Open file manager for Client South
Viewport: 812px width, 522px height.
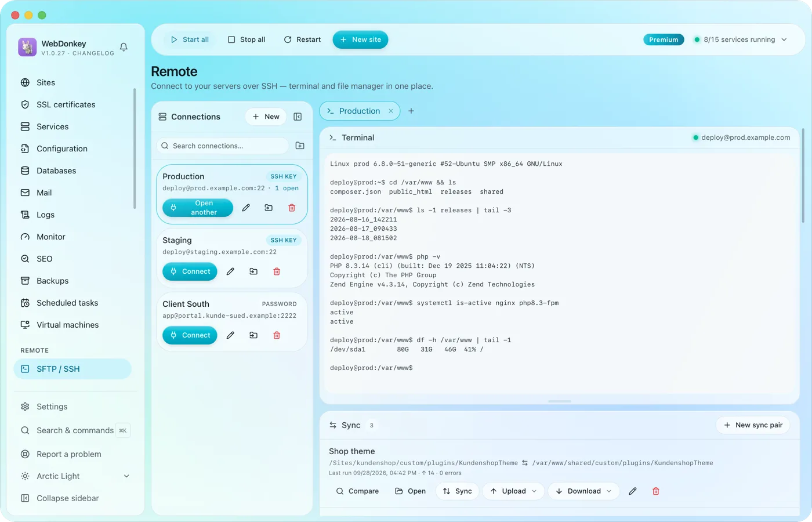pos(253,335)
